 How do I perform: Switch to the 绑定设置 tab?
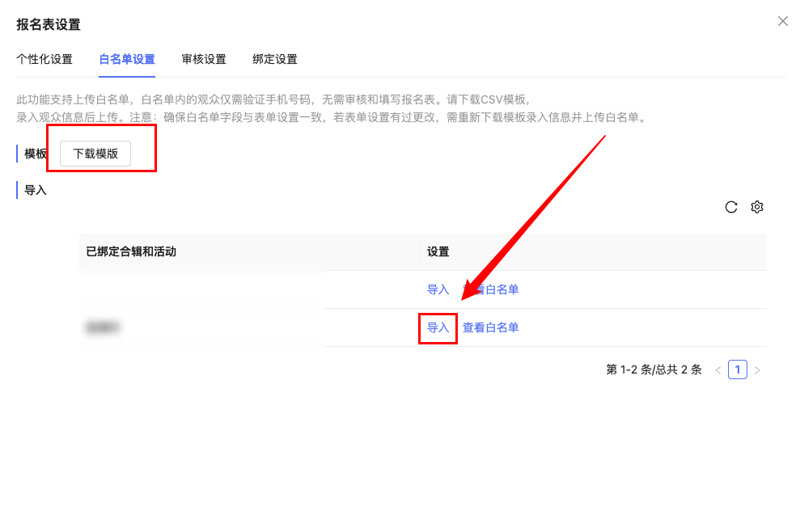pos(275,59)
